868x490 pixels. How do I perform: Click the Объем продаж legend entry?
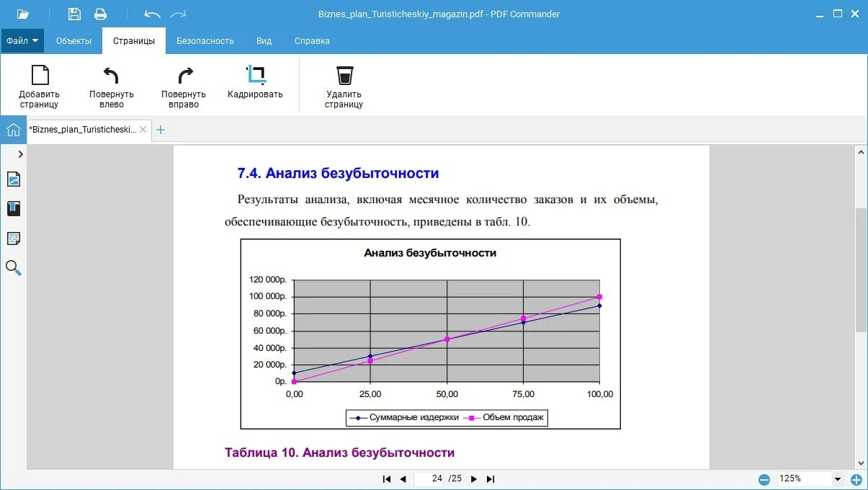click(x=505, y=417)
